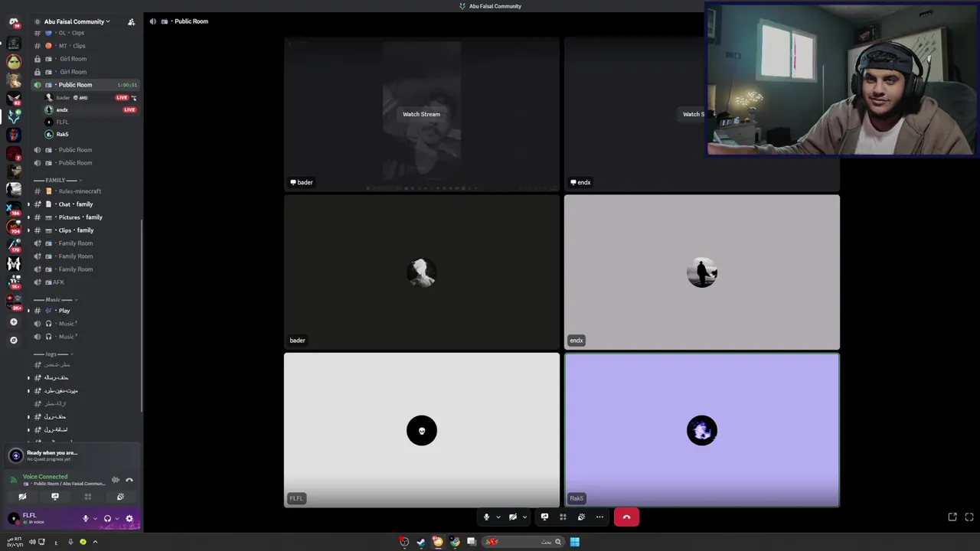Open Discover servers compass icon

[x=13, y=341]
